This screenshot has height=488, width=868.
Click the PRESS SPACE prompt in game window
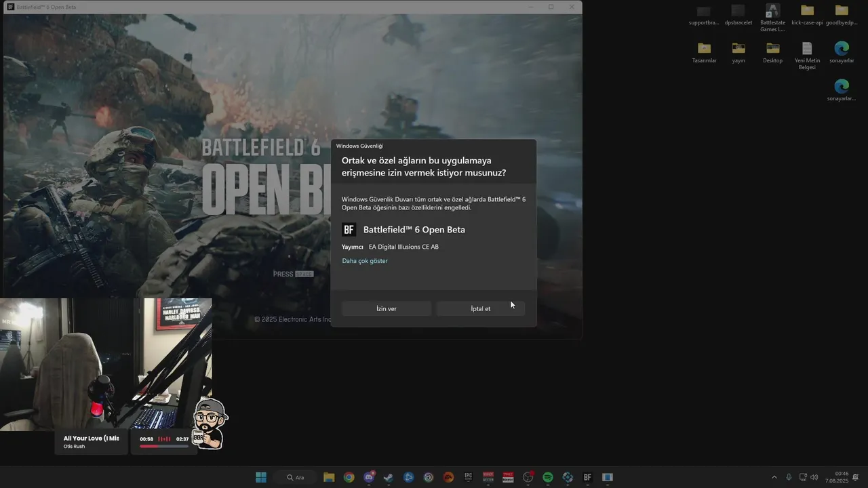click(293, 274)
